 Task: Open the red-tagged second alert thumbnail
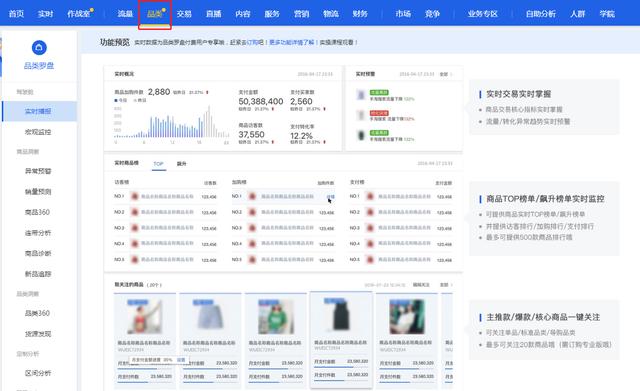pos(361,116)
